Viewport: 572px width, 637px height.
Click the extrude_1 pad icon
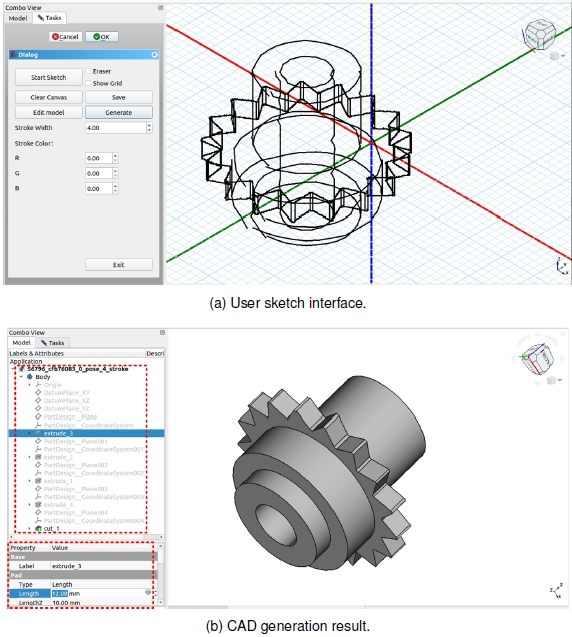click(38, 481)
